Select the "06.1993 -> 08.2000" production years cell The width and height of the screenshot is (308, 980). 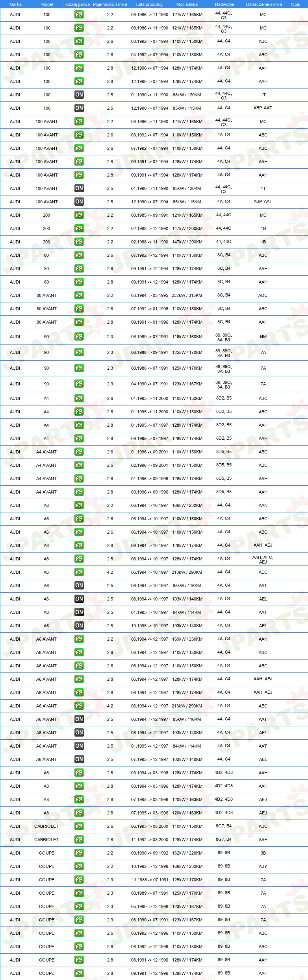[150, 826]
